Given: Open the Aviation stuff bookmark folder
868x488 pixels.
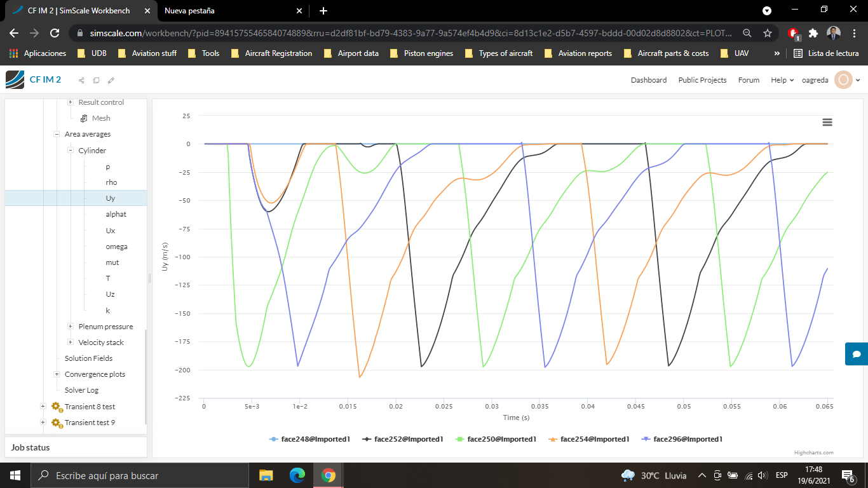Looking at the screenshot, I should click(147, 53).
